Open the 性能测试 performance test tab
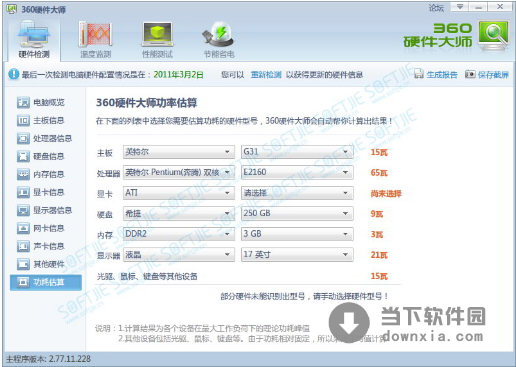Image resolution: width=516 pixels, height=367 pixels. (x=157, y=40)
